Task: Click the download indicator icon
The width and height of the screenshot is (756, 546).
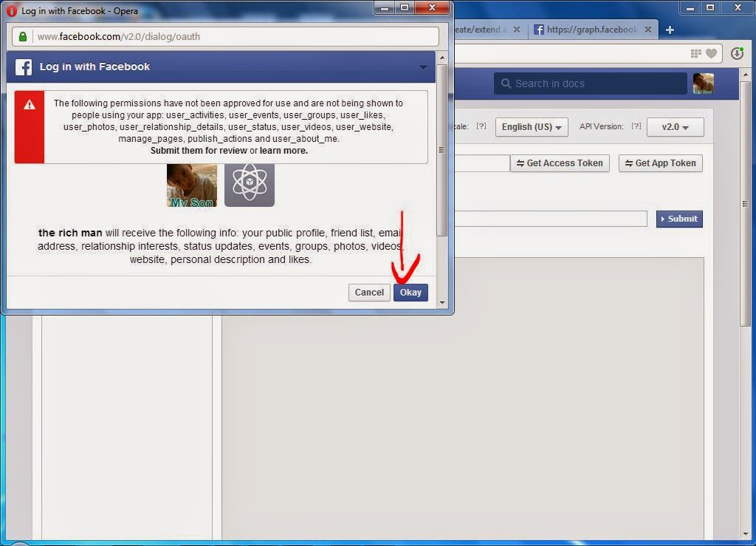Action: tap(738, 53)
